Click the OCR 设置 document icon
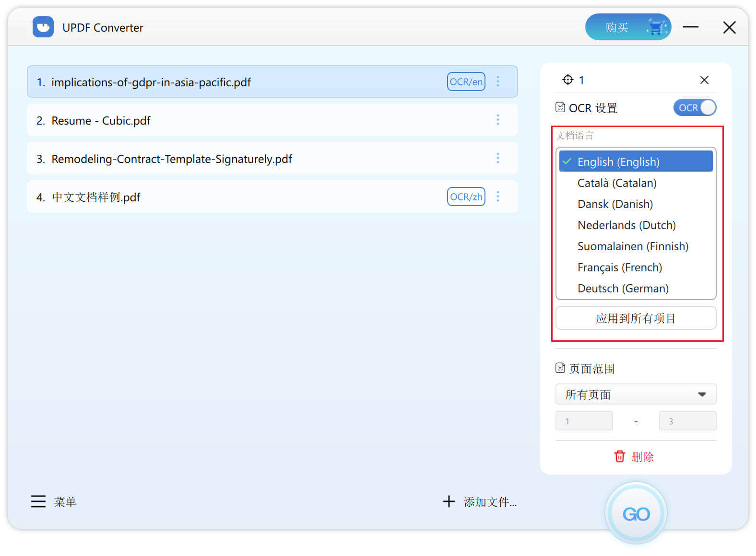Image resolution: width=756 pixels, height=556 pixels. pos(560,107)
